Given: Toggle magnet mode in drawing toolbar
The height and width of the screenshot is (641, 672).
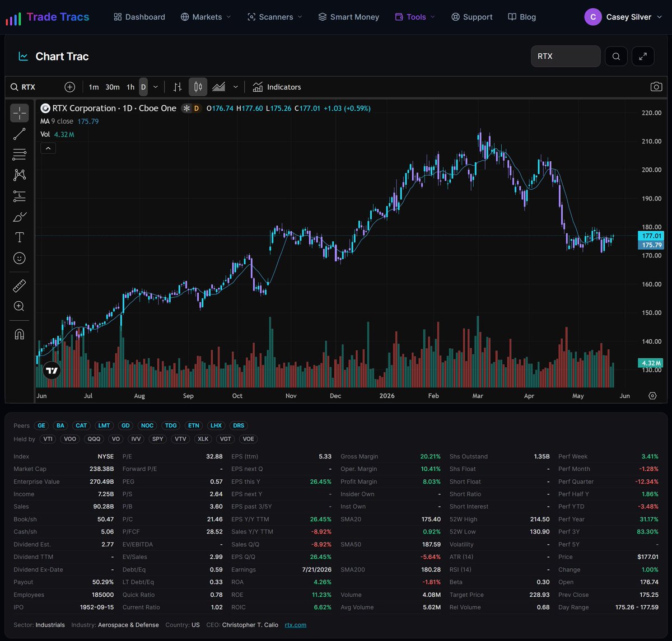Looking at the screenshot, I should [20, 335].
